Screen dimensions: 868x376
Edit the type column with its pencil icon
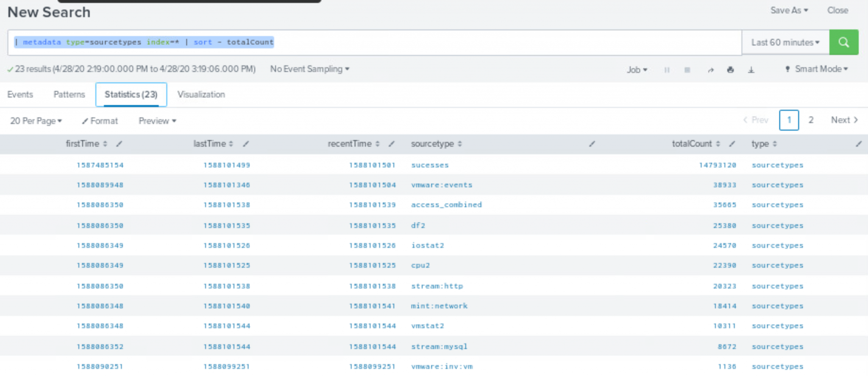point(858,144)
